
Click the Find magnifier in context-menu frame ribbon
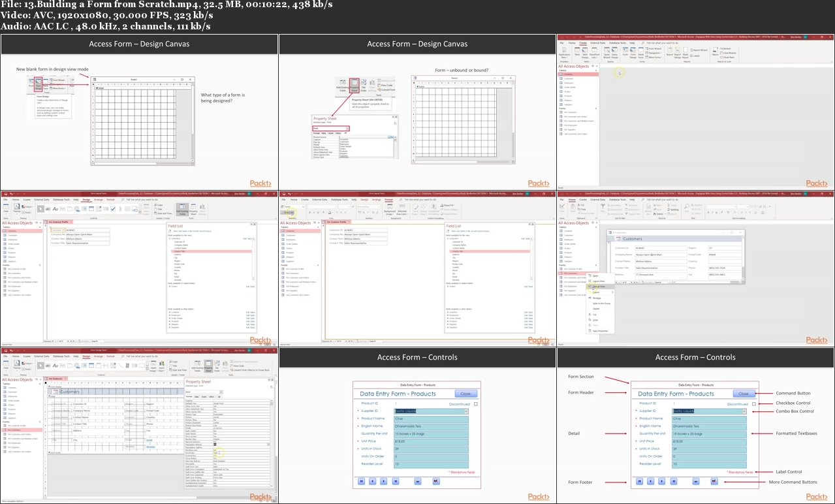pos(686,208)
